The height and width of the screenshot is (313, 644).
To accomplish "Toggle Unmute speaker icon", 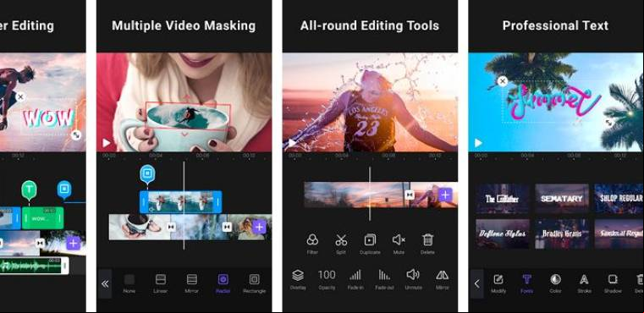I will [x=413, y=275].
